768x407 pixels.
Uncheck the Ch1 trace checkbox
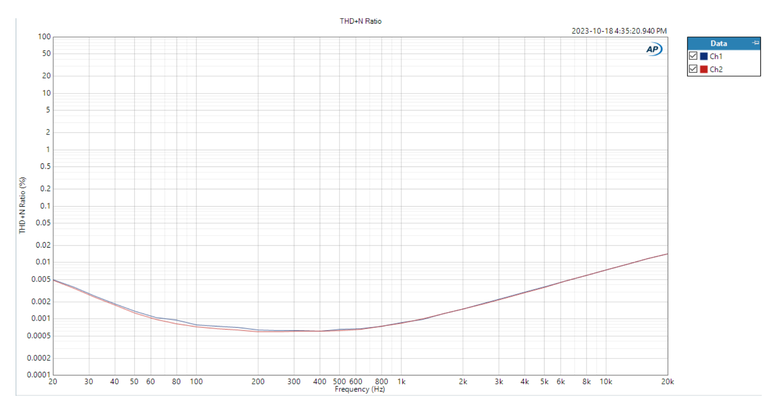pos(694,57)
